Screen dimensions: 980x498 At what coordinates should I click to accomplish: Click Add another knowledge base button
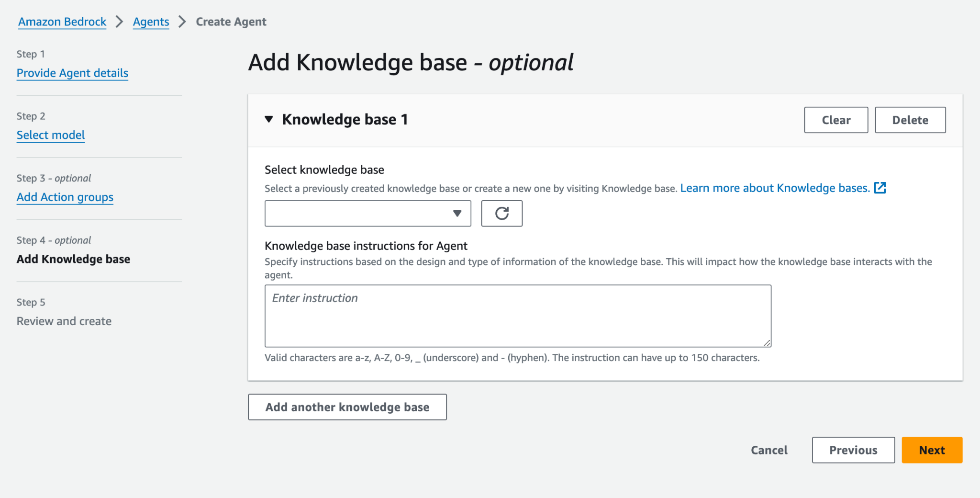tap(347, 407)
